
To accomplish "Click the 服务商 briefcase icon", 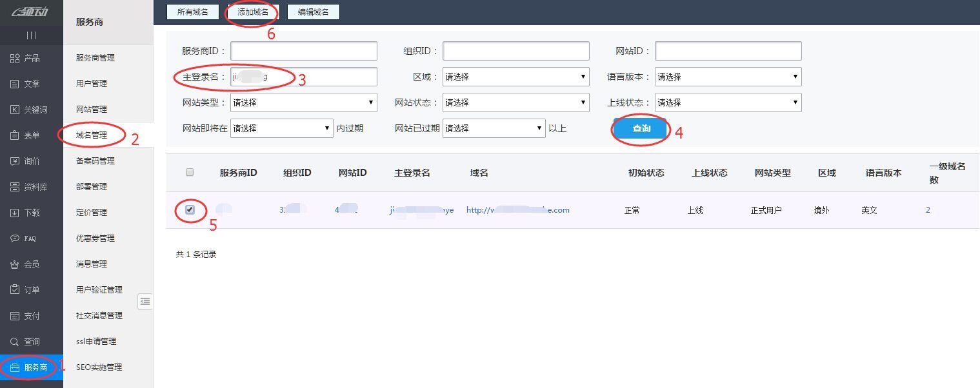I will pyautogui.click(x=15, y=368).
